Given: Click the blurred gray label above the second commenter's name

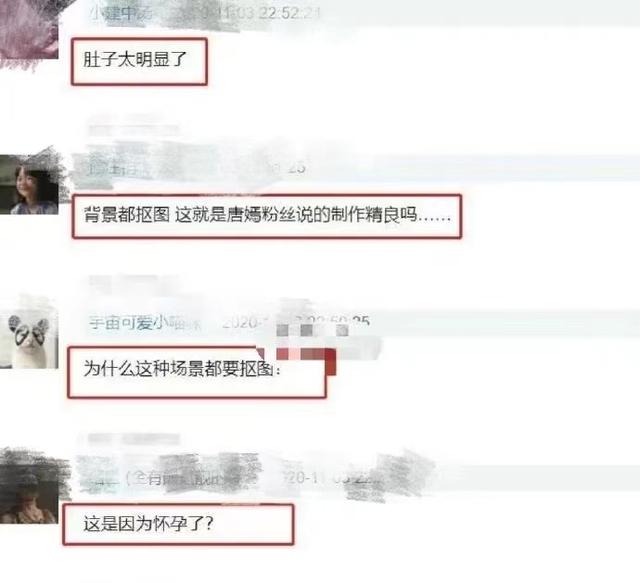Looking at the screenshot, I should (133, 131).
